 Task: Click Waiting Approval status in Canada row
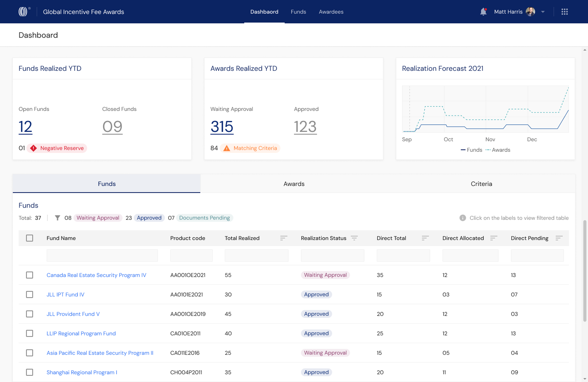coord(325,275)
